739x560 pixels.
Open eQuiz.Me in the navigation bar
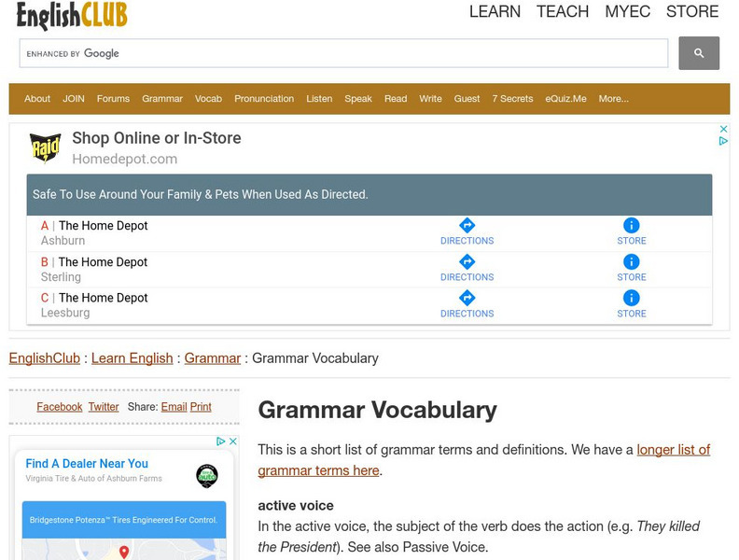coord(565,99)
